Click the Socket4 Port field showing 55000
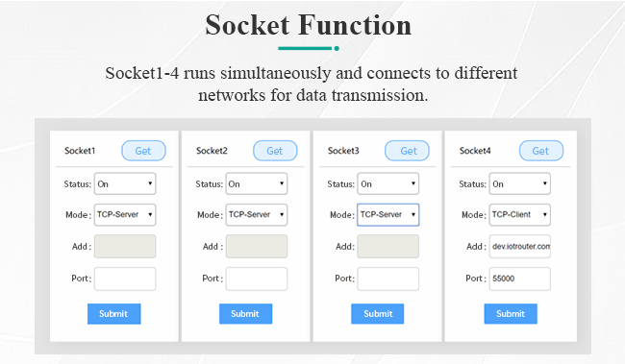 coord(520,279)
